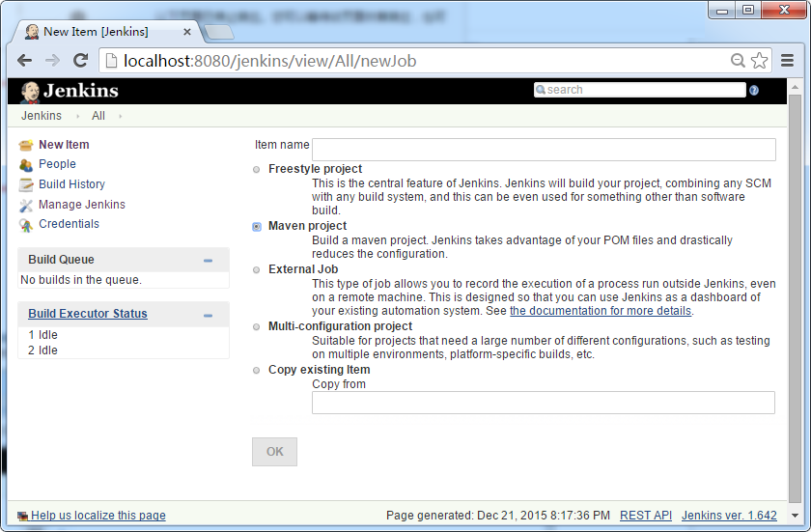Select the Freestyle project radio button
Screen dimensions: 811x532
pyautogui.click(x=256, y=170)
